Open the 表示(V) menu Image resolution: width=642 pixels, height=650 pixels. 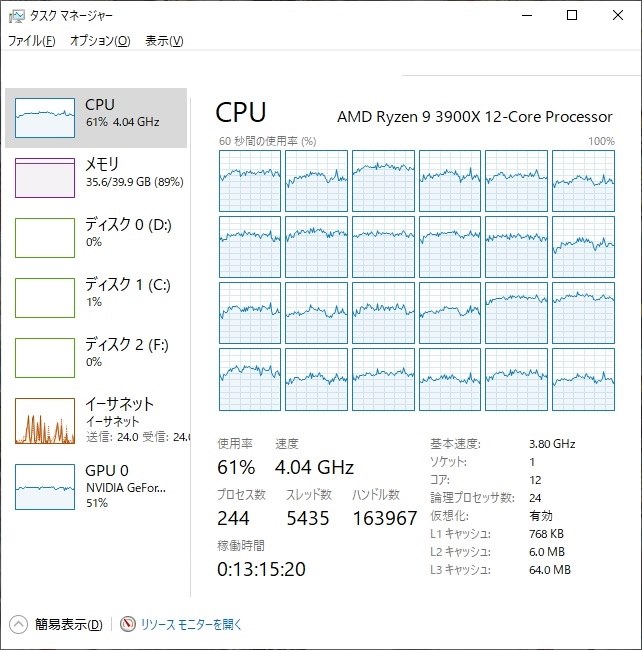click(164, 41)
